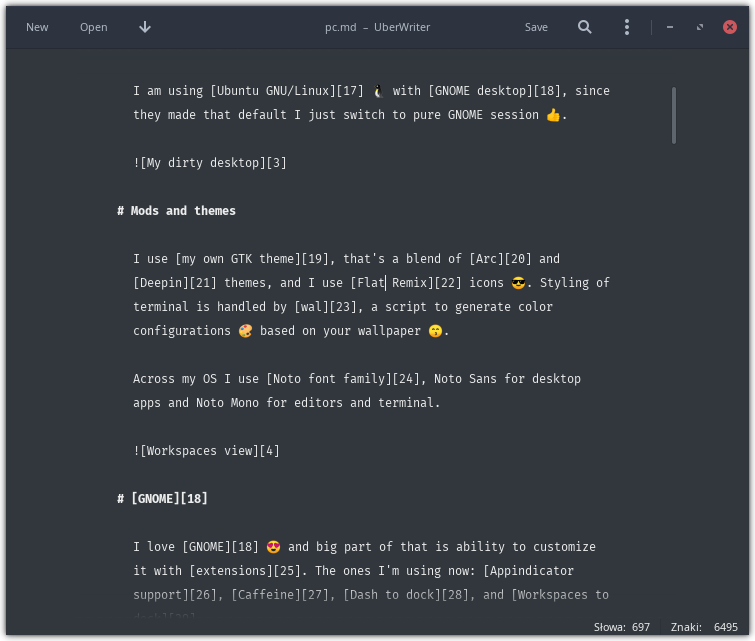Open the recent files down-arrow dropdown
The height and width of the screenshot is (641, 755).
tap(145, 27)
